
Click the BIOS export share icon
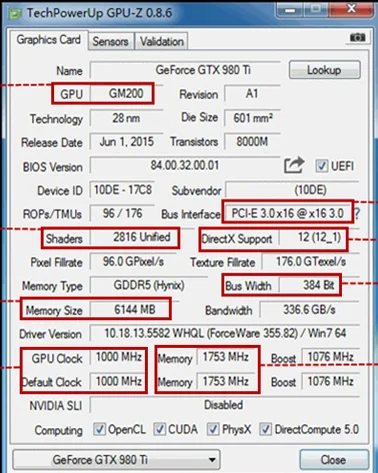coord(294,165)
